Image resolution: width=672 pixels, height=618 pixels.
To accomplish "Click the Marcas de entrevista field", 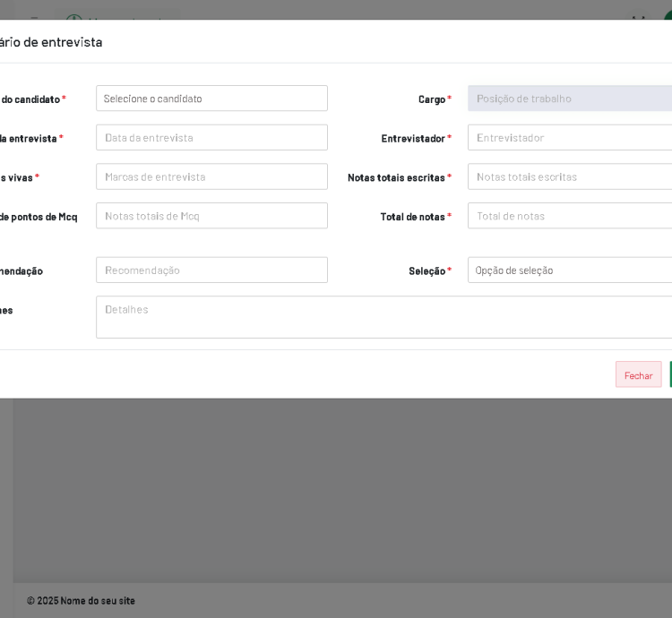I will pyautogui.click(x=211, y=176).
